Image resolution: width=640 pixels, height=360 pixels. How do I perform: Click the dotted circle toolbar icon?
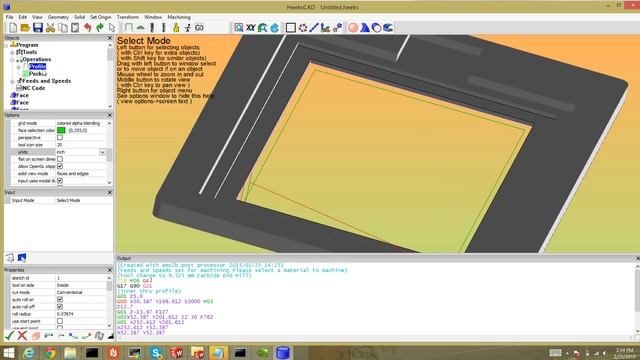point(302,27)
